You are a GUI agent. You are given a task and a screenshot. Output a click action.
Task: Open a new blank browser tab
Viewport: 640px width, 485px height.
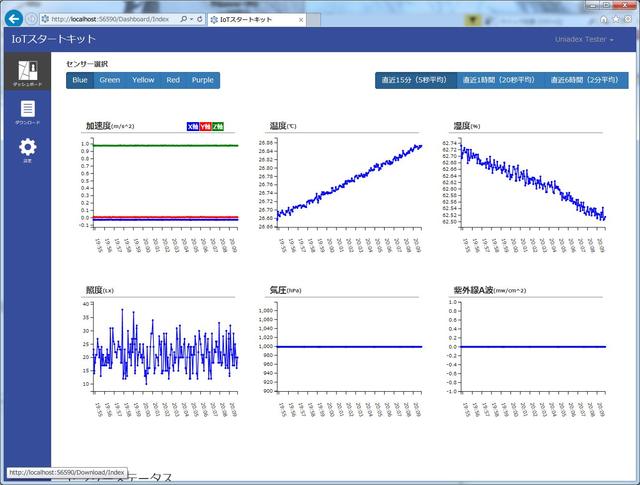coord(313,20)
